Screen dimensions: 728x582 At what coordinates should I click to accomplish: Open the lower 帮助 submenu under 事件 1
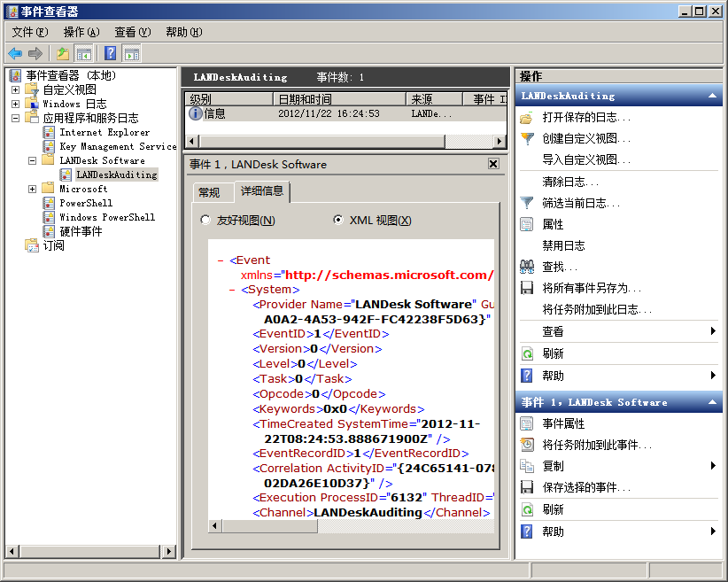click(619, 532)
